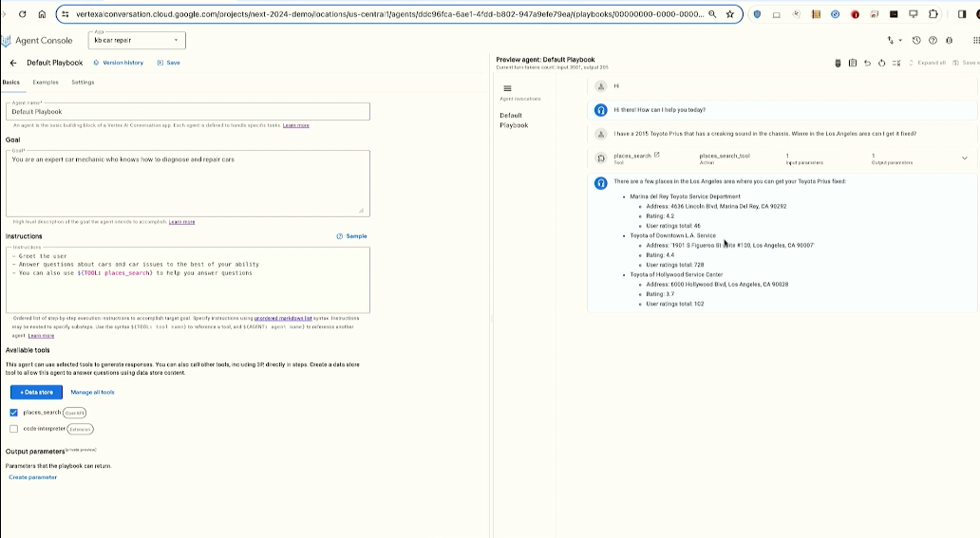The width and height of the screenshot is (980, 538).
Task: Bookmark this page with the star icon
Action: [729, 14]
